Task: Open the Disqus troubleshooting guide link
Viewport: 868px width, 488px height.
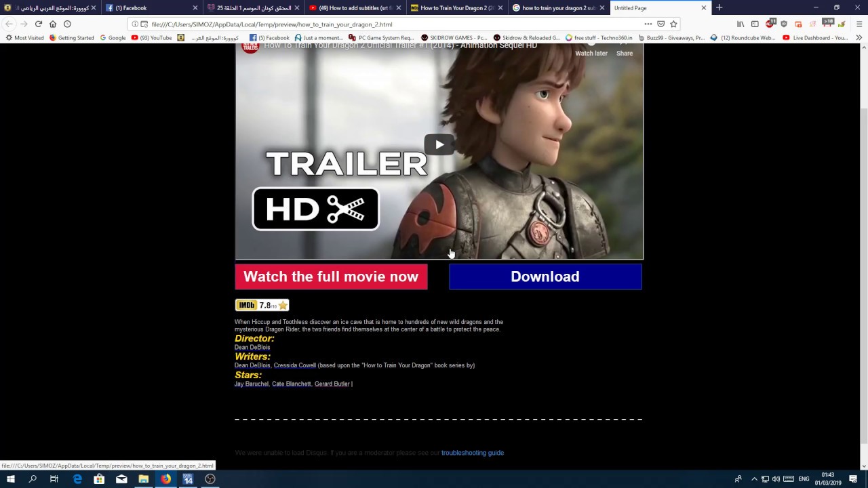Action: click(472, 453)
